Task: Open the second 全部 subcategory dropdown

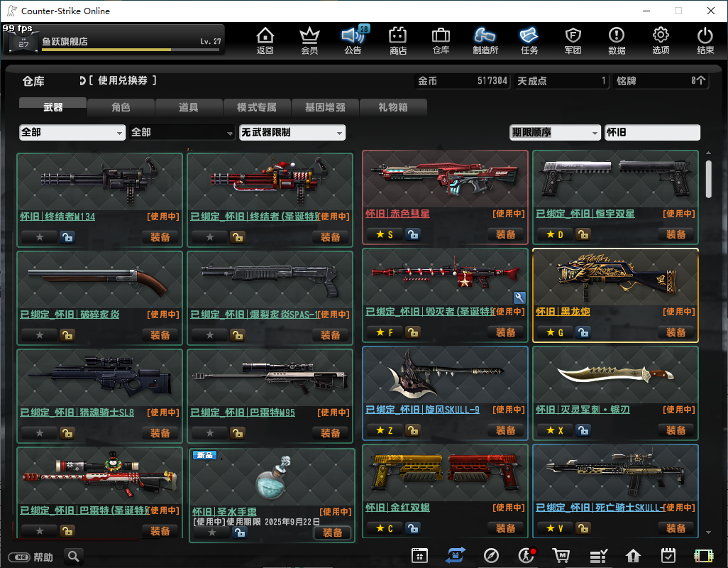Action: [182, 132]
